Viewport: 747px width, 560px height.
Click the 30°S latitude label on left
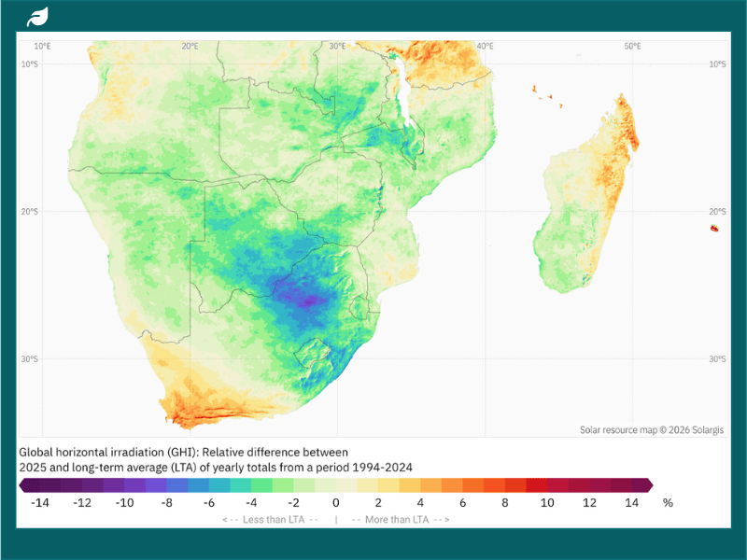pos(29,358)
